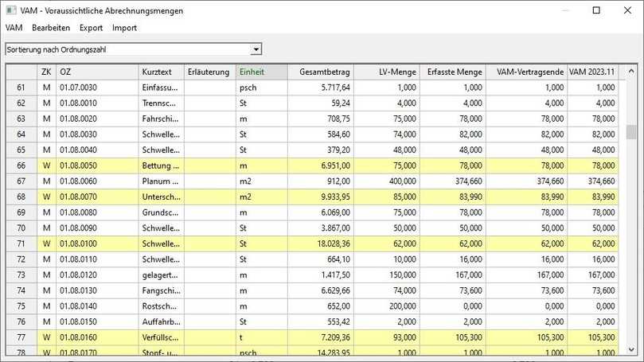Click the VAM-Vertragsende column header
Image resolution: width=644 pixels, height=362 pixels.
tap(525, 72)
